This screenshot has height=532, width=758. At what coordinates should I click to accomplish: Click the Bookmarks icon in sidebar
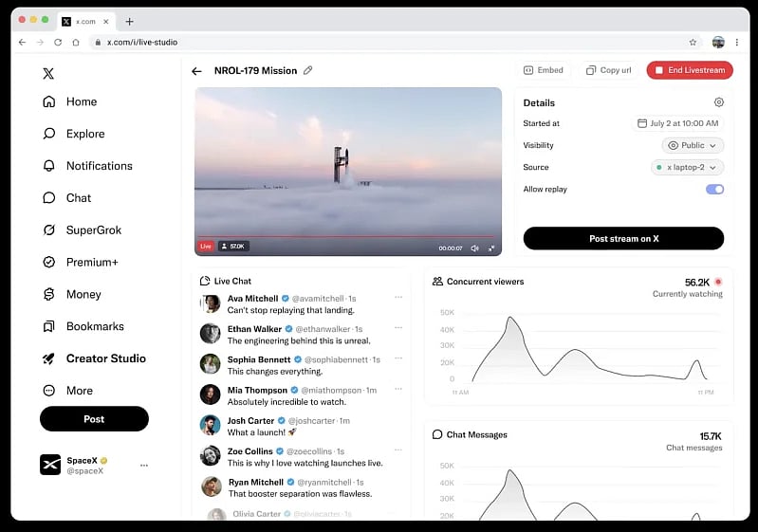(x=48, y=326)
